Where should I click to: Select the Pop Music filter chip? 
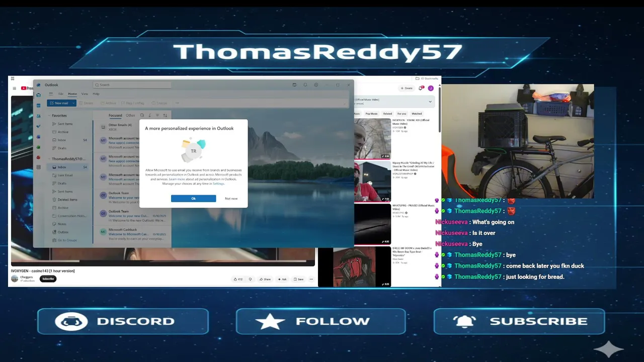tap(371, 114)
